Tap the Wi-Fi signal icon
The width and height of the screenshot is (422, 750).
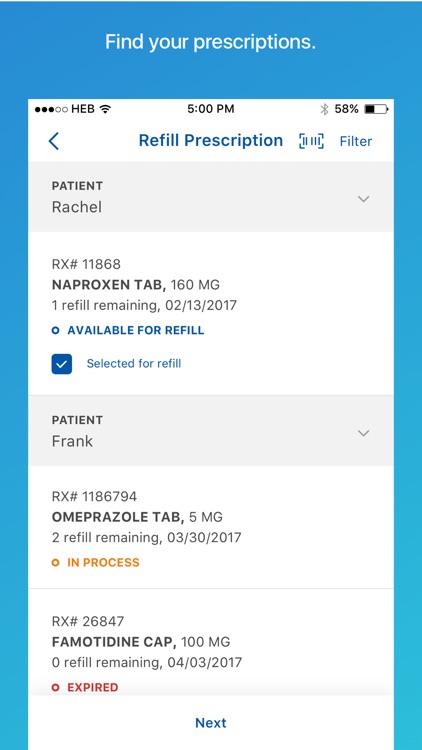tap(105, 110)
